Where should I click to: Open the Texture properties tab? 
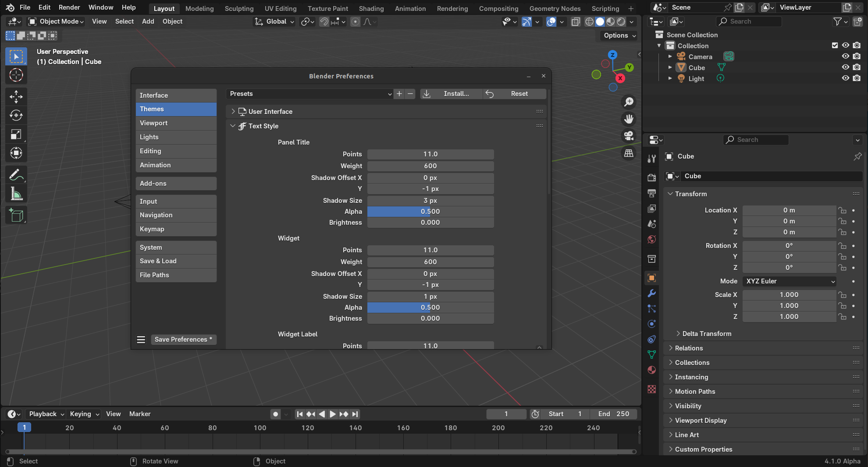click(652, 389)
